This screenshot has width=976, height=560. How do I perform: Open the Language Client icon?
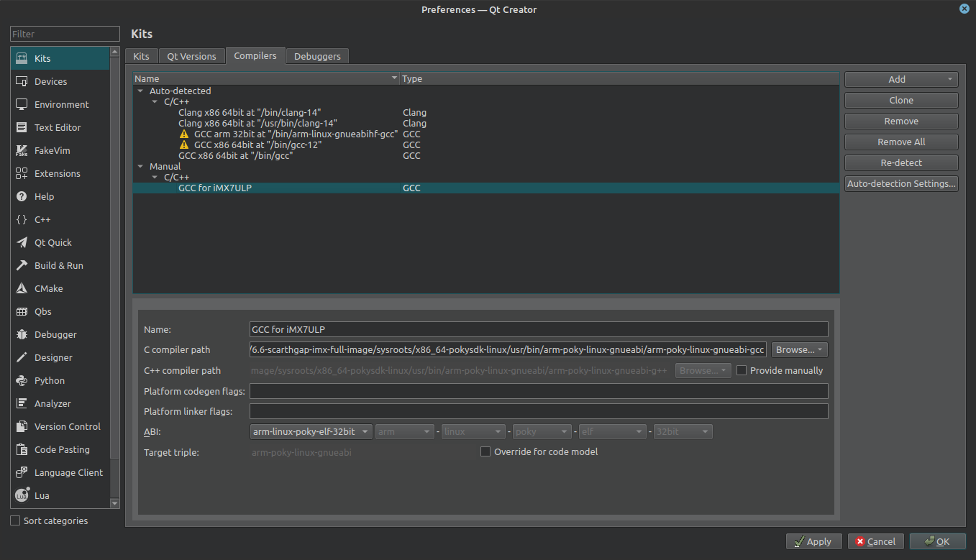pos(22,472)
